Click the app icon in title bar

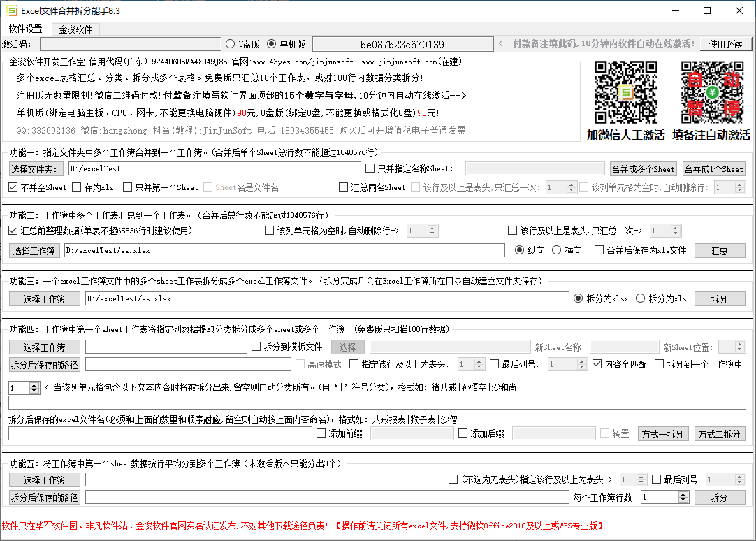[11, 10]
